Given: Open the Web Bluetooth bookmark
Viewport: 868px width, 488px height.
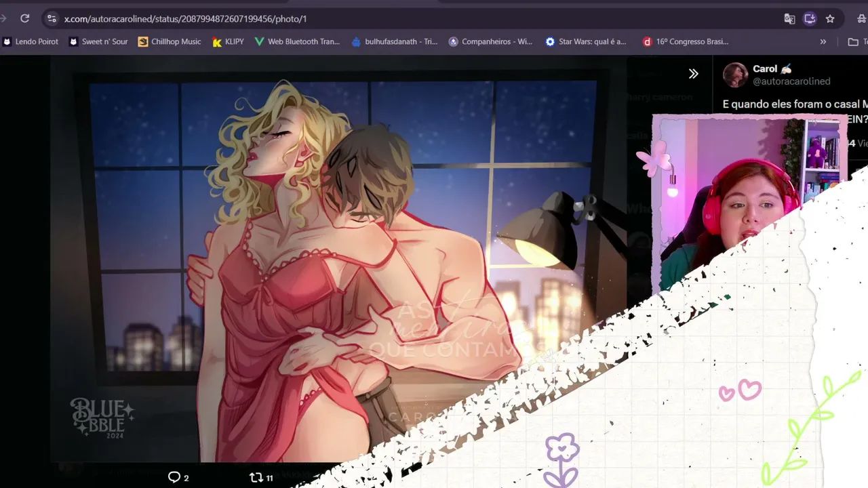Looking at the screenshot, I should [x=297, y=41].
